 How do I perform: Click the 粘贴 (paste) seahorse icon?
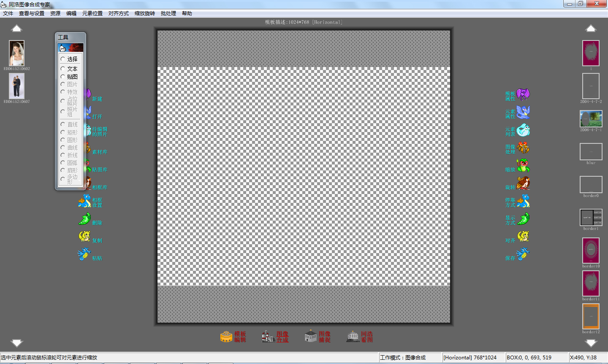tap(84, 254)
